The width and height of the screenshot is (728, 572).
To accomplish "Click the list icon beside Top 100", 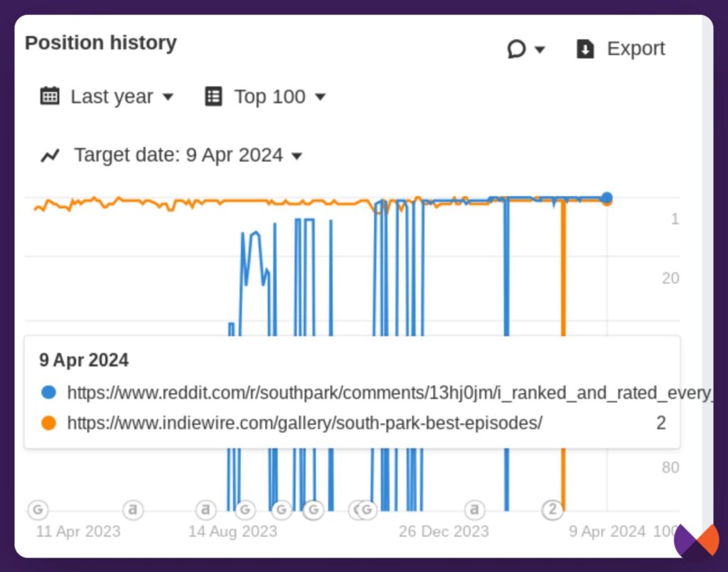I will click(213, 96).
